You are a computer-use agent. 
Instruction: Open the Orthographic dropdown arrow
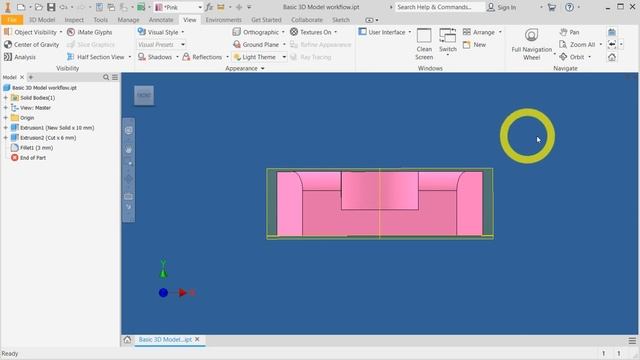pyautogui.click(x=283, y=32)
